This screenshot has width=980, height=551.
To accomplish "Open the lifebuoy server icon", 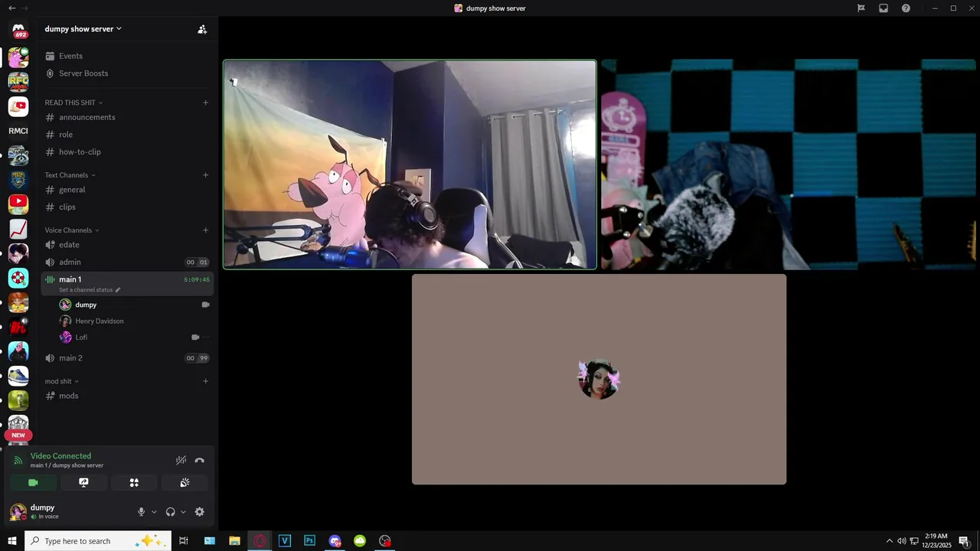I will [x=18, y=278].
